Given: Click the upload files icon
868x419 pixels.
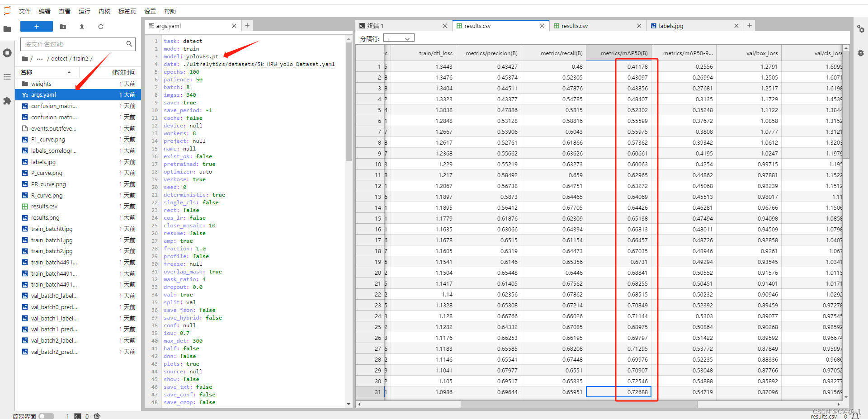Looking at the screenshot, I should (82, 27).
